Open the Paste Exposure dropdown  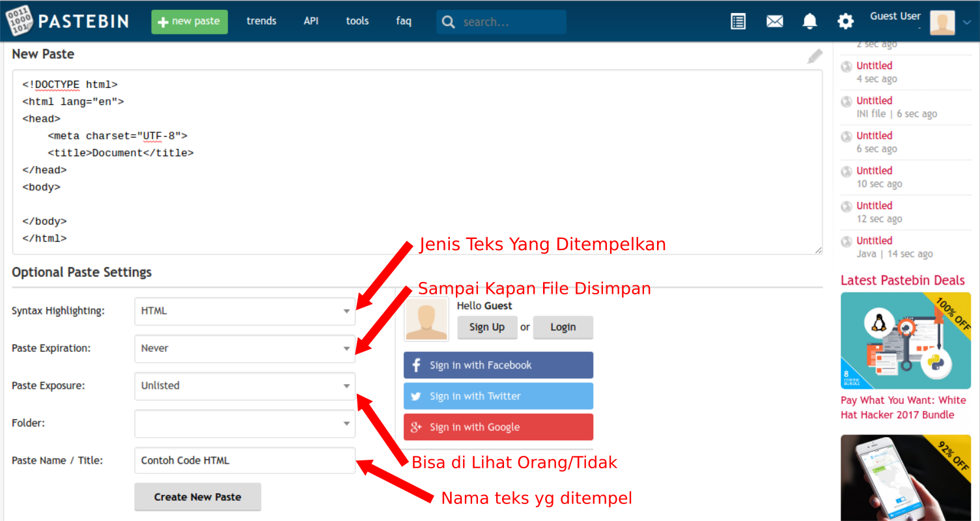245,386
